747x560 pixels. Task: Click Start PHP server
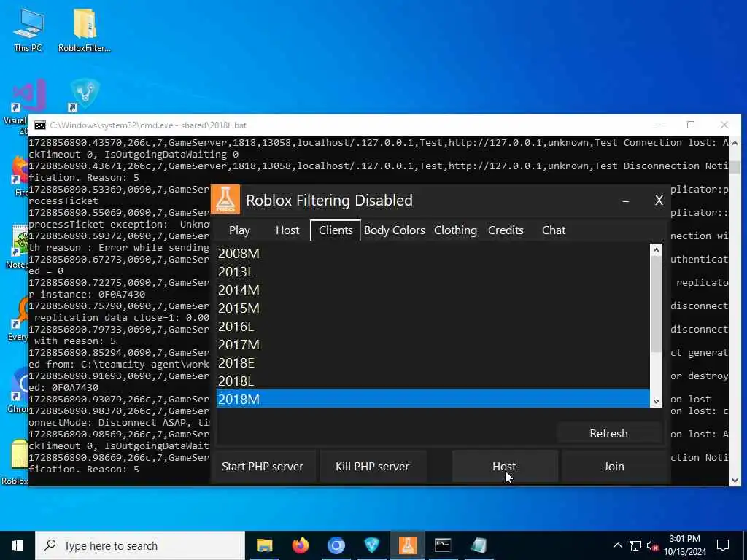[x=263, y=466]
